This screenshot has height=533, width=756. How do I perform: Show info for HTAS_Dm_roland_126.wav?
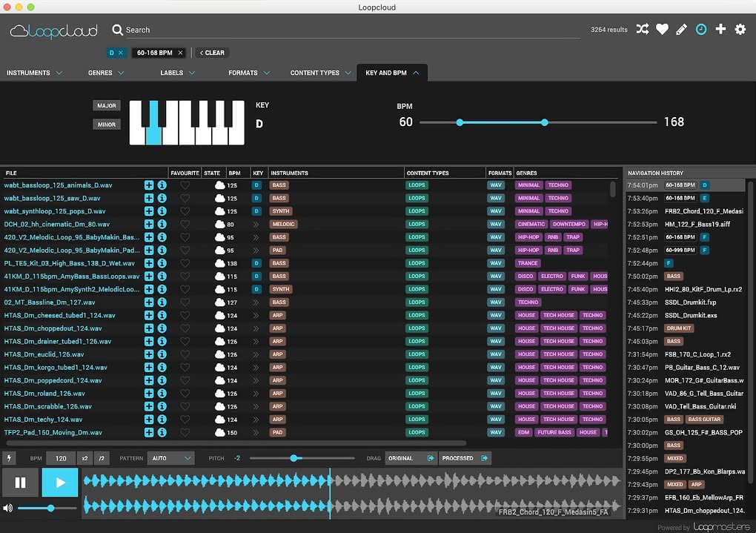162,394
